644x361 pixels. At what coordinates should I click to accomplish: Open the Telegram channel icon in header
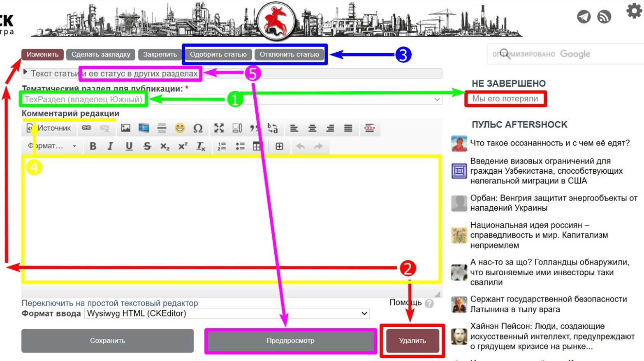click(x=584, y=17)
